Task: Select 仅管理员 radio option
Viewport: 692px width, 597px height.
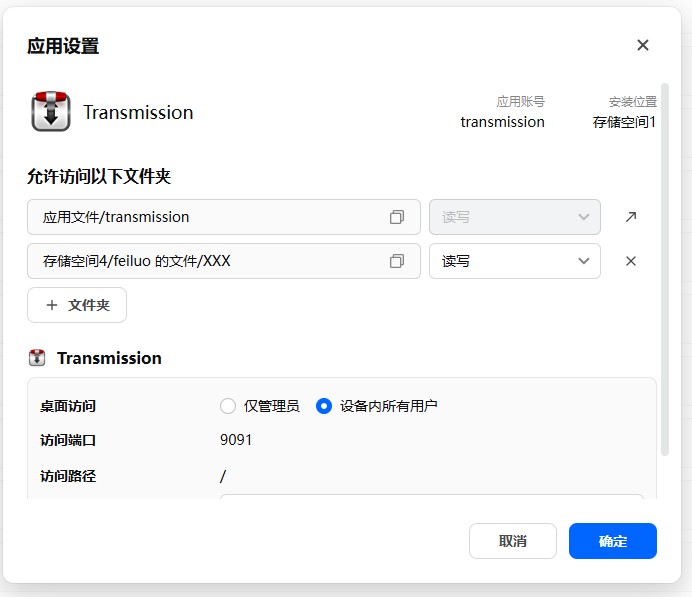Action: [228, 406]
